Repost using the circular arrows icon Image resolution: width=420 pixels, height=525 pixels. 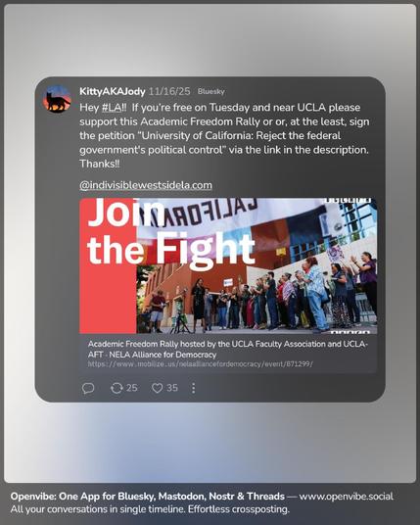(117, 388)
